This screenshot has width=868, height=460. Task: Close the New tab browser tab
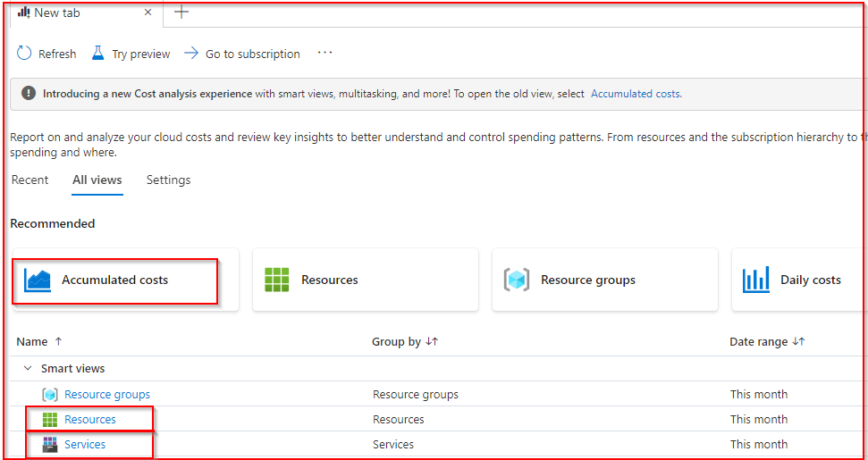click(x=148, y=13)
